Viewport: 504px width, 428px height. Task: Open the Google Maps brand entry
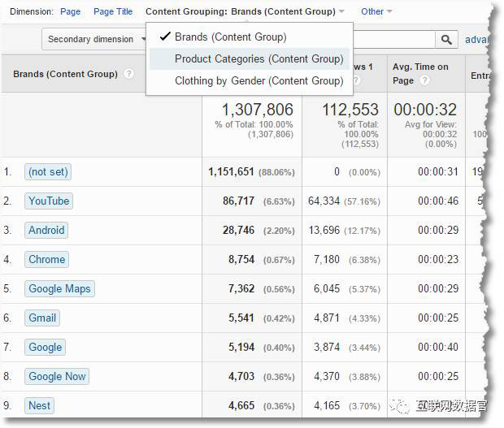click(x=59, y=288)
